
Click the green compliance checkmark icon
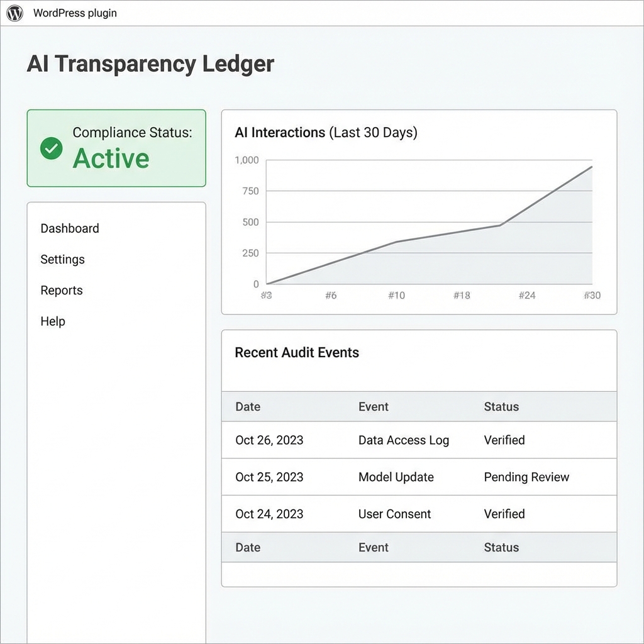point(52,148)
